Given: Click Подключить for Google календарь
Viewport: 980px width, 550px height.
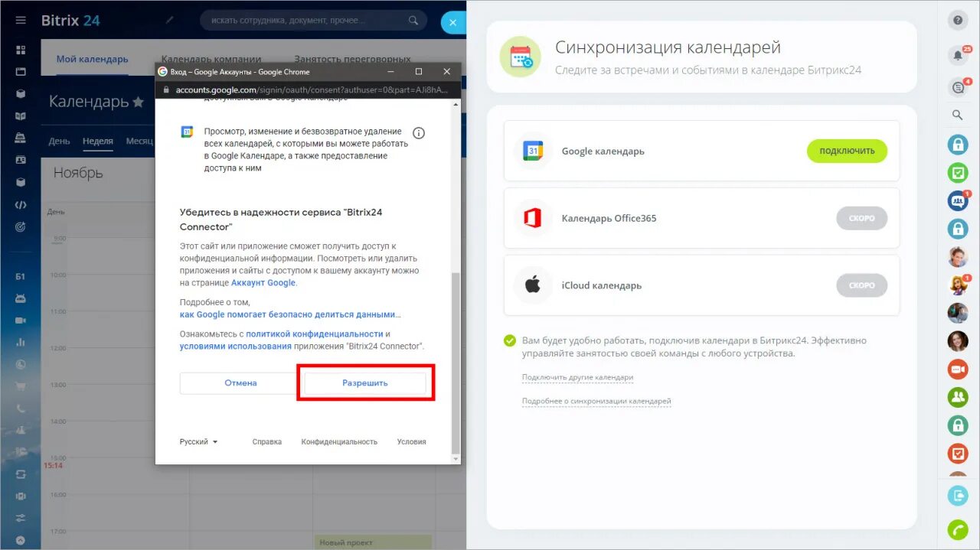Looking at the screenshot, I should point(847,151).
